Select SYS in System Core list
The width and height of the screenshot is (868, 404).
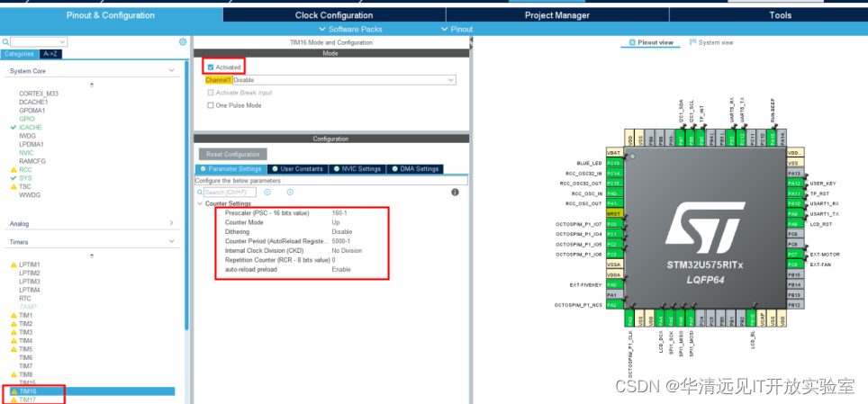25,178
